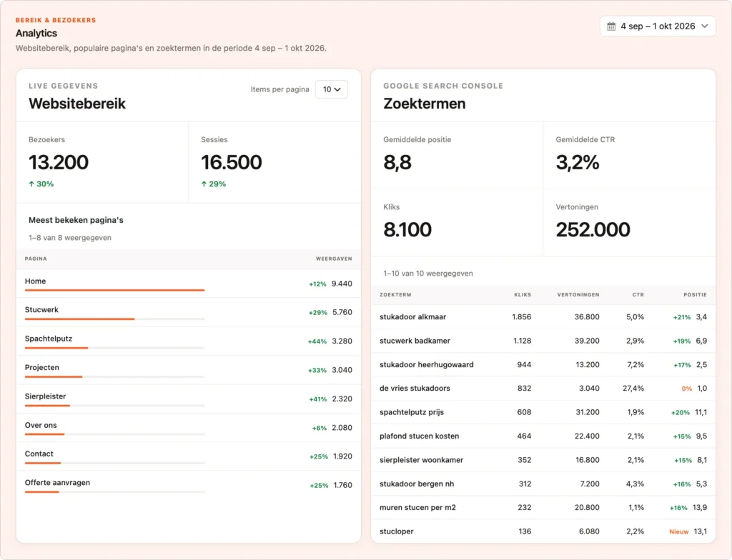Select search term spachtelputz prijs
The image size is (732, 560).
click(x=412, y=412)
